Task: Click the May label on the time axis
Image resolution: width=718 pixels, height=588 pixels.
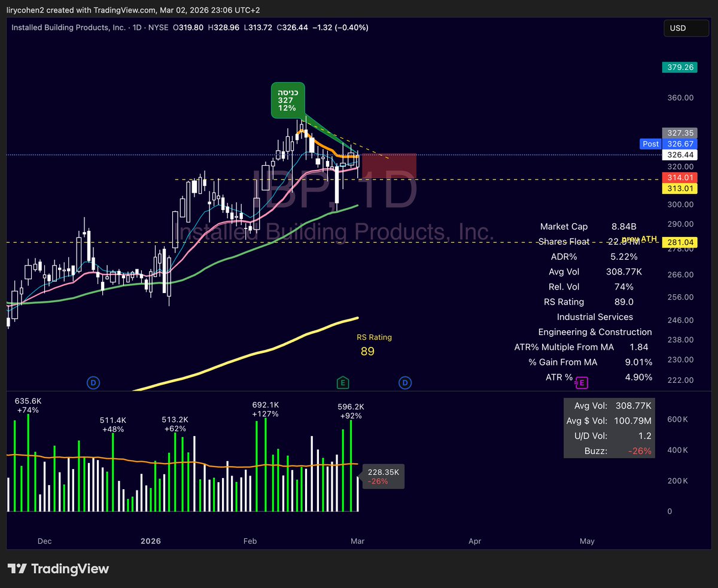Action: tap(587, 541)
